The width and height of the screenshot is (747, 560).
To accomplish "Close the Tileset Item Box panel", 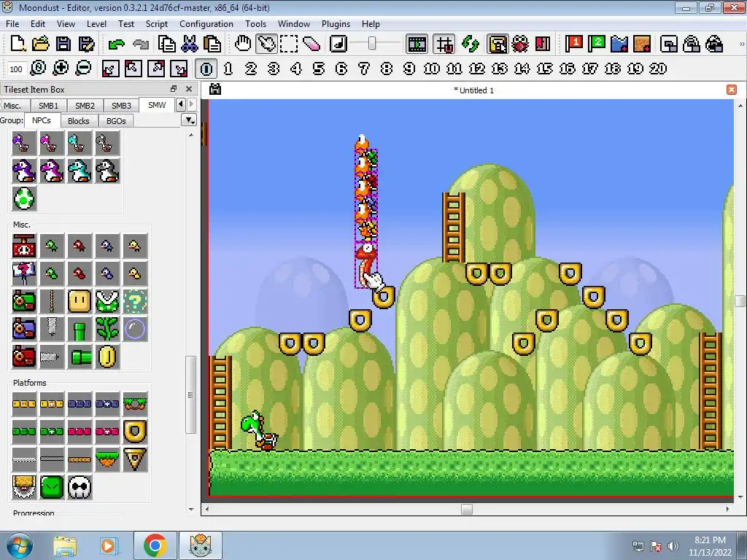I will click(x=189, y=88).
